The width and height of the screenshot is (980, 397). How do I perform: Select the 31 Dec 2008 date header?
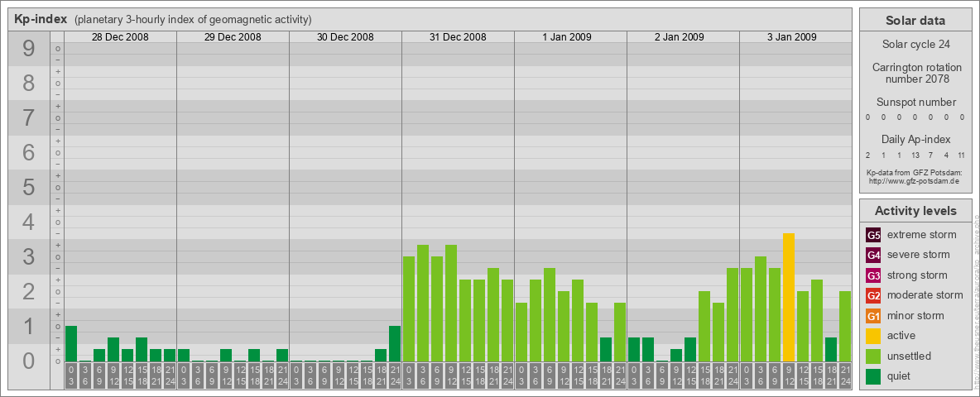click(458, 37)
